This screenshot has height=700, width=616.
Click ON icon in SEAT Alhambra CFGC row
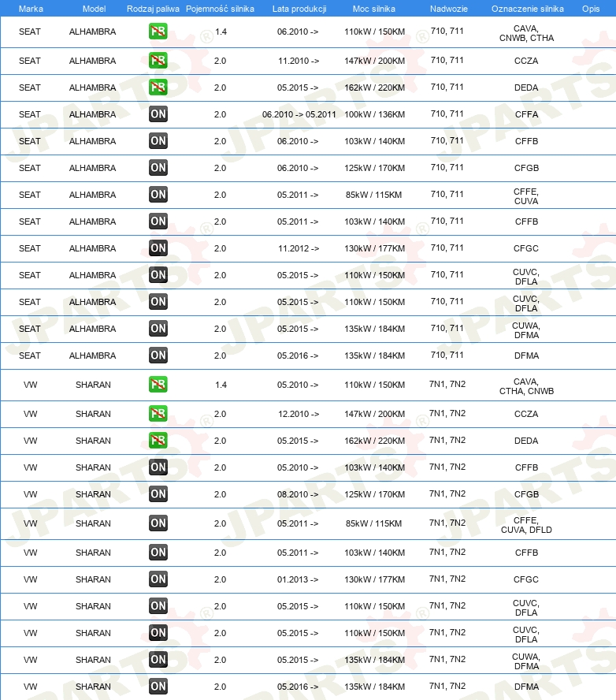click(x=158, y=248)
